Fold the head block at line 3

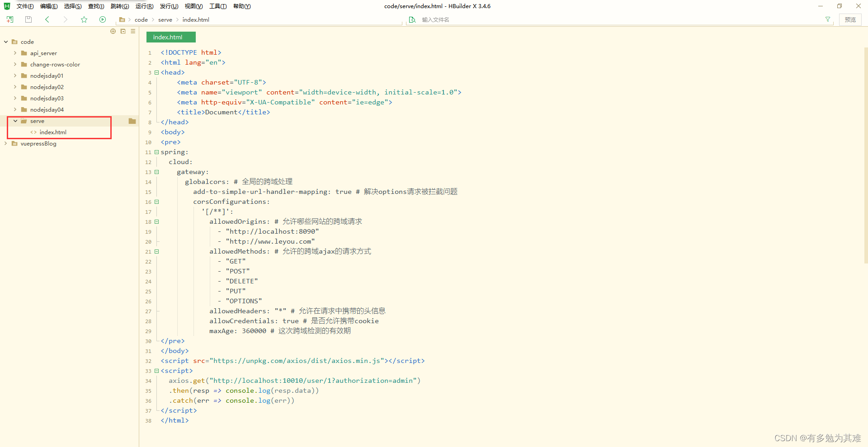(x=157, y=72)
